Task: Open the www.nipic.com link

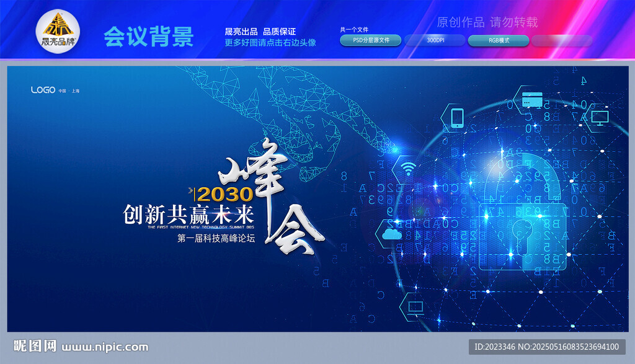Action: point(105,347)
